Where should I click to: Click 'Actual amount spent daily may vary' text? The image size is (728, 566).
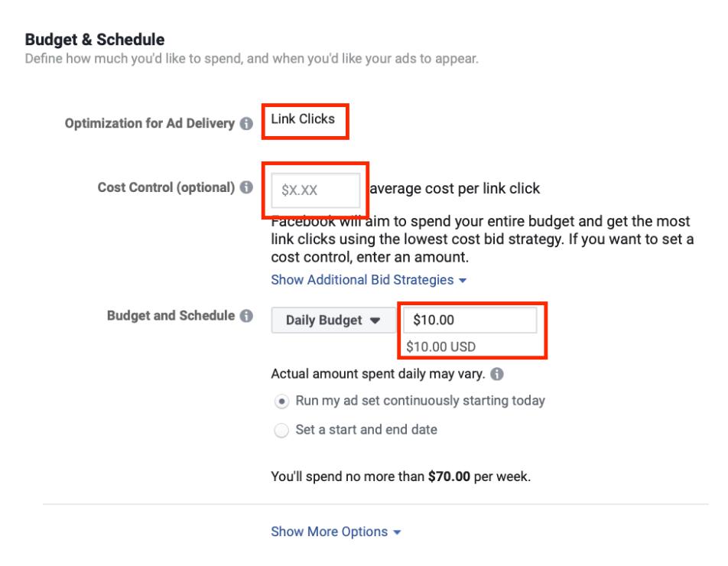(x=378, y=374)
